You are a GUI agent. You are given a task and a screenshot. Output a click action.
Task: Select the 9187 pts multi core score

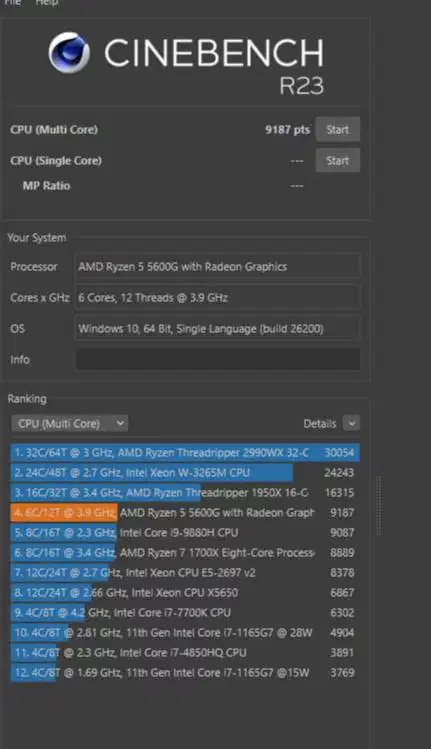pos(288,129)
